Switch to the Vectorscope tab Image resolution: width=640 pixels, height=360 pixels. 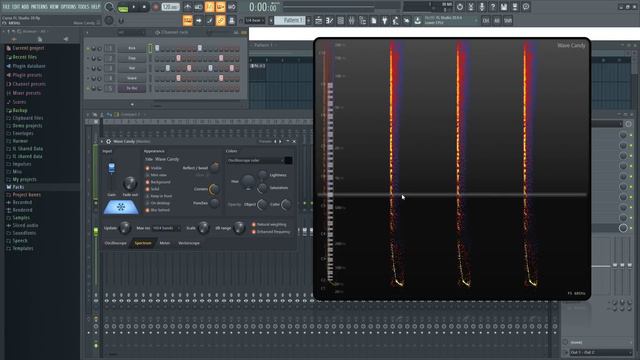pos(189,243)
